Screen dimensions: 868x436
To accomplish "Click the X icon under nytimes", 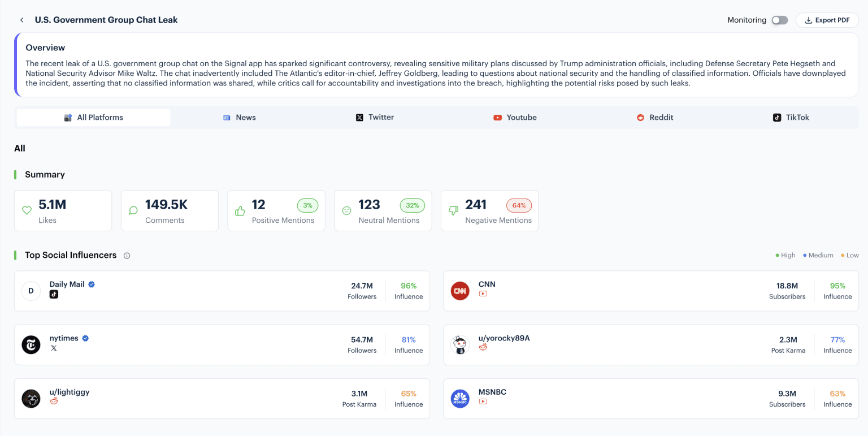I will [54, 348].
